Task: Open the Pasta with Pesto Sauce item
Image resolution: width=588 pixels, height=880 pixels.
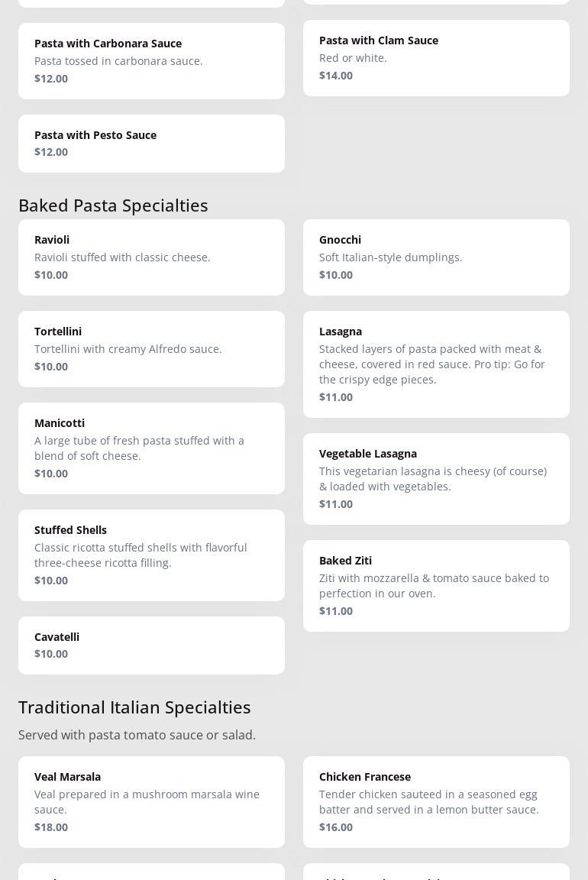Action: tap(151, 144)
